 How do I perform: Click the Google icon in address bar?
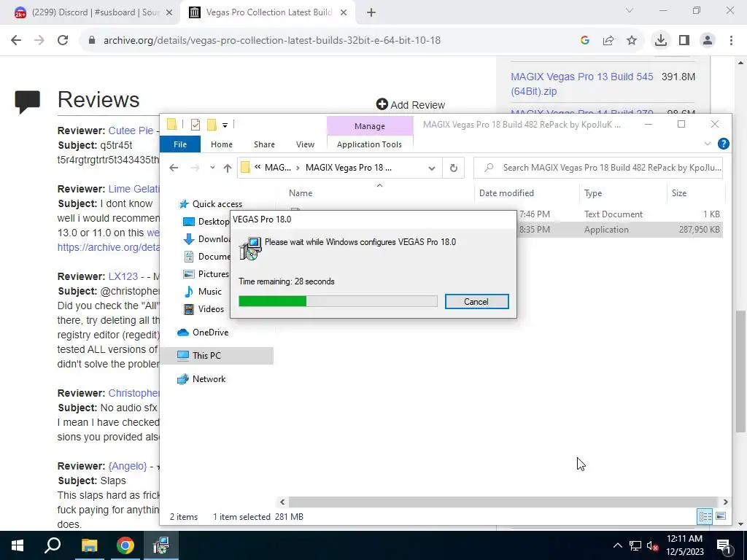pos(585,41)
